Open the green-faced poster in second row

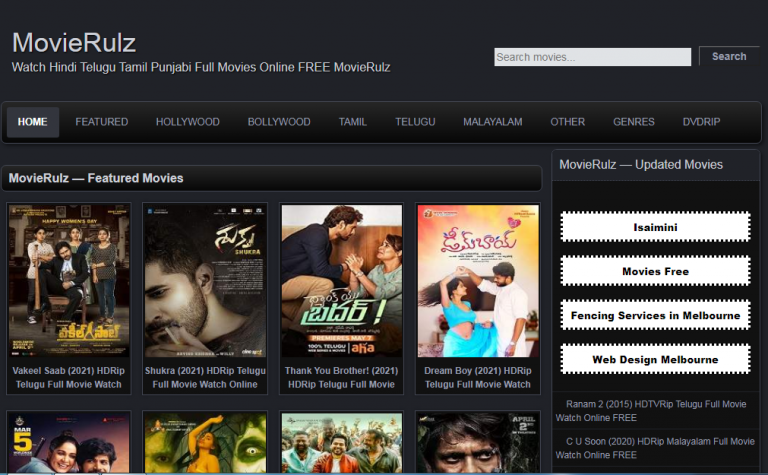tap(205, 443)
